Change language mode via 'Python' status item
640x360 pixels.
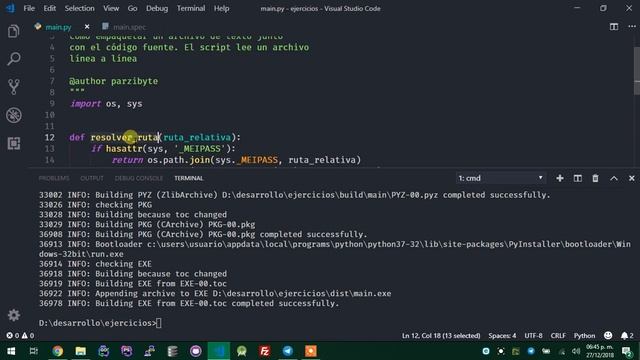tap(584, 336)
